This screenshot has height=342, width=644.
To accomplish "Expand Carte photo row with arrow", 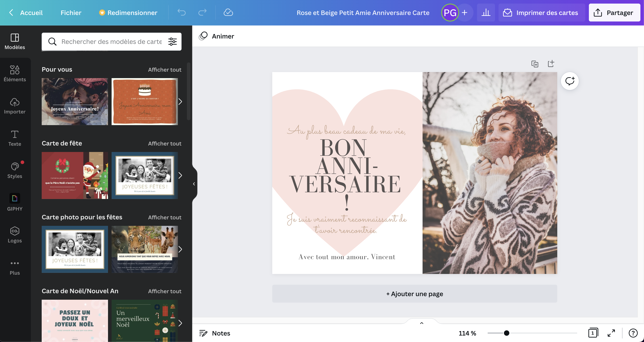I will point(180,249).
